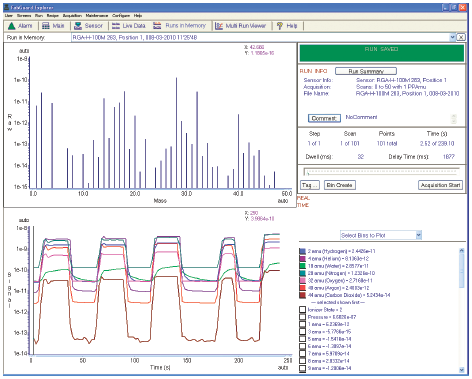
Task: Click the application icon in title bar
Action: coord(6,7)
